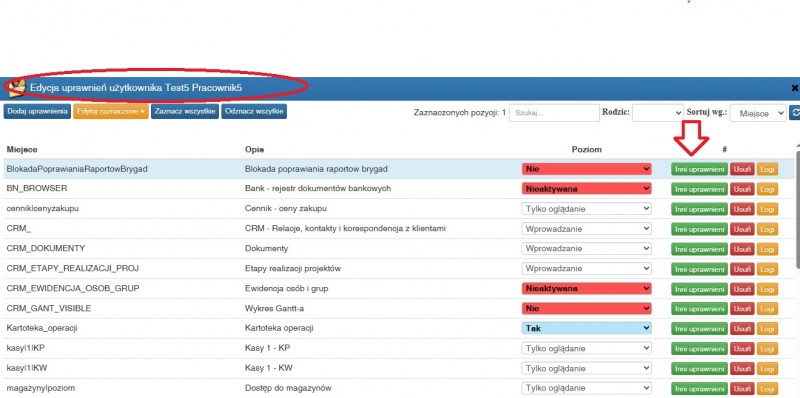Click Inni uprawnieni for kasyl1lKW row
Screen dimensions: 800x398
699,368
